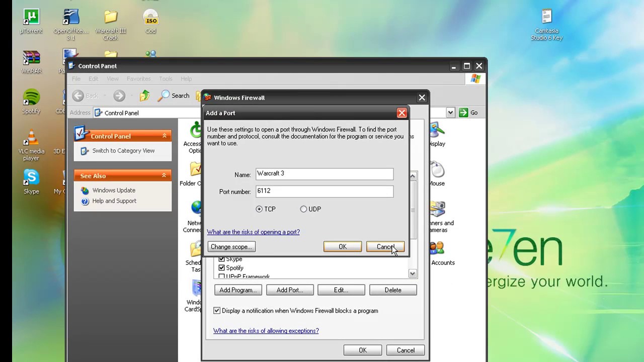The image size is (644, 362).
Task: Click the Name field containing Warcraft 3
Action: 325,174
